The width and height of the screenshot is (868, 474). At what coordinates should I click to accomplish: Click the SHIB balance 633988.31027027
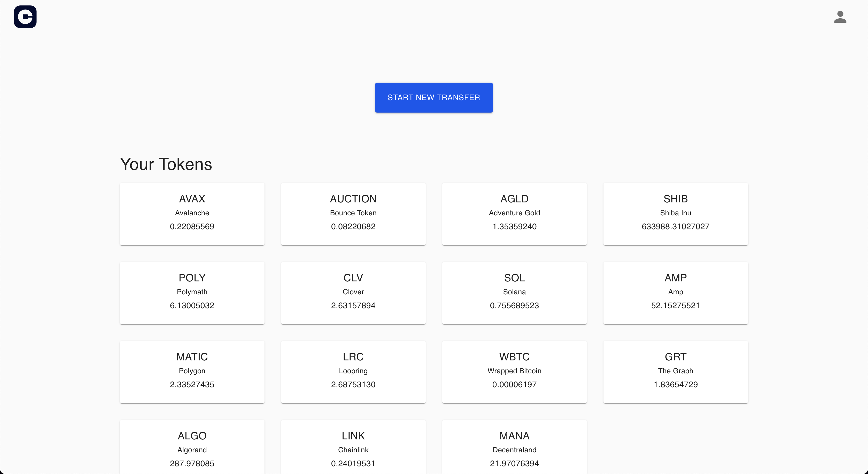click(x=675, y=227)
